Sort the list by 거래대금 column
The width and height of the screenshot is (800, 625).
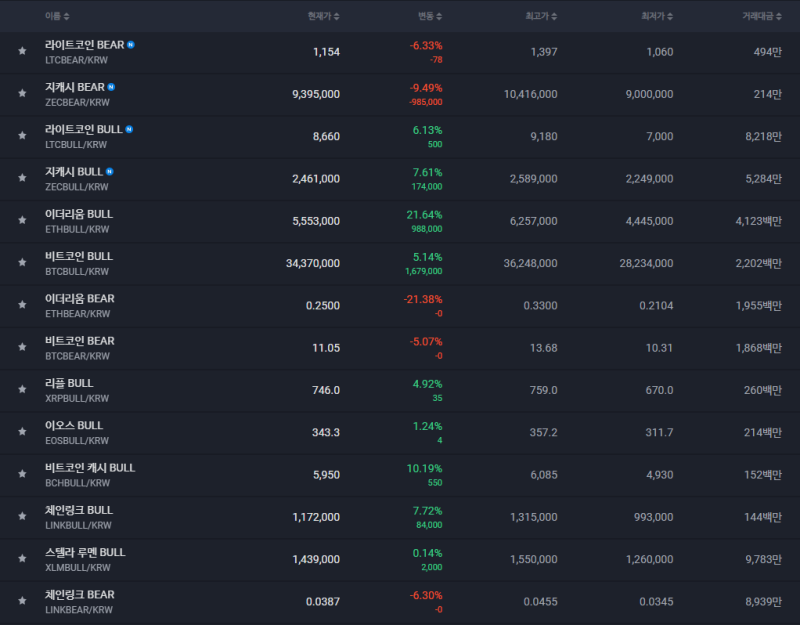point(762,16)
